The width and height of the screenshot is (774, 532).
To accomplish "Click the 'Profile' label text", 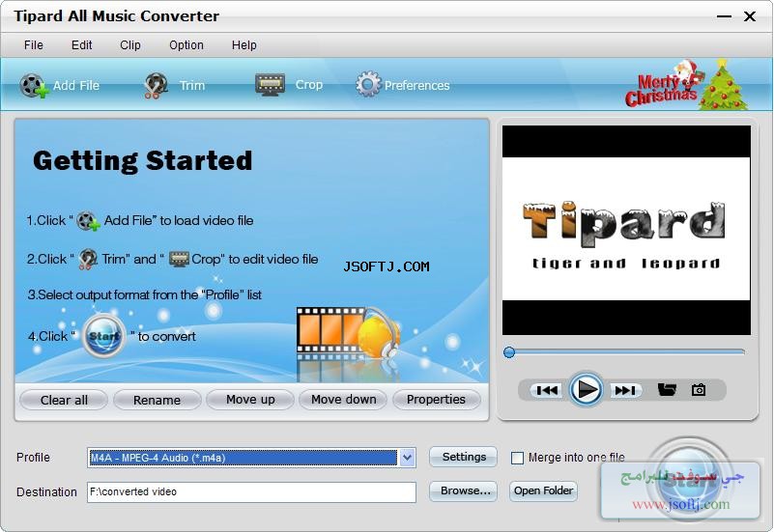I will [33, 458].
